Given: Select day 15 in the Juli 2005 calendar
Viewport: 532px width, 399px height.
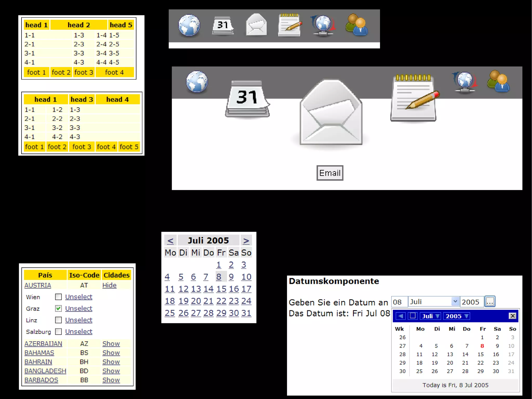Looking at the screenshot, I should click(221, 289).
